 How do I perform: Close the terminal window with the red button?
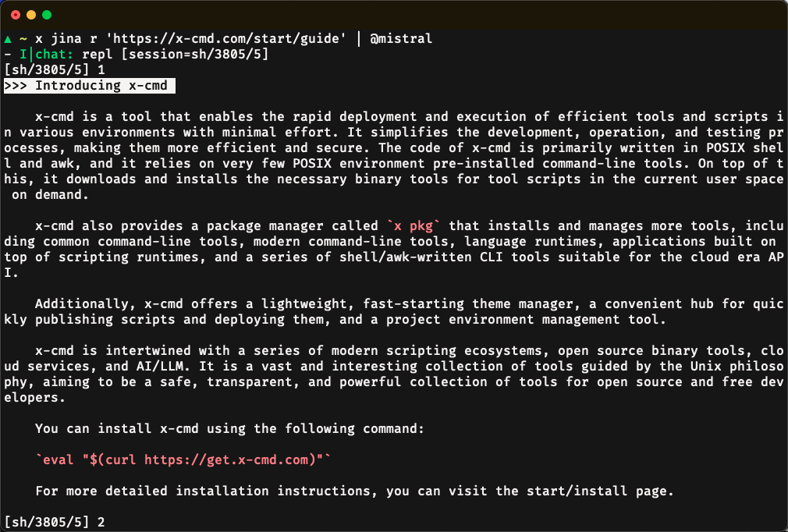pyautogui.click(x=16, y=15)
